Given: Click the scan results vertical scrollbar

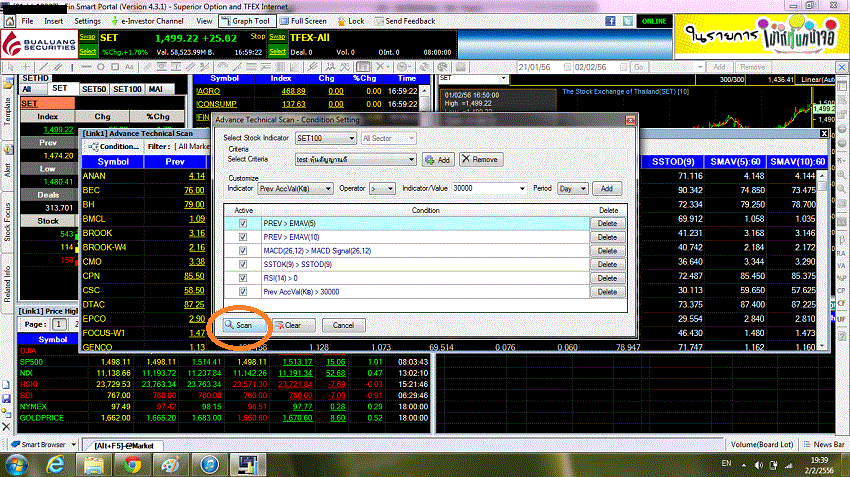Looking at the screenshot, I should click(x=822, y=260).
